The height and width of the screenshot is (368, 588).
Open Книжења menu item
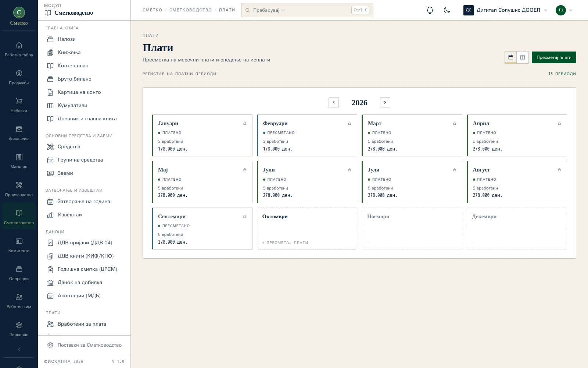click(84, 52)
